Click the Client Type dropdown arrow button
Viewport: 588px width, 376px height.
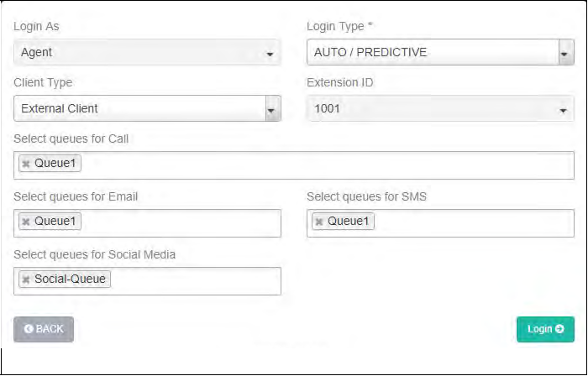coord(272,108)
